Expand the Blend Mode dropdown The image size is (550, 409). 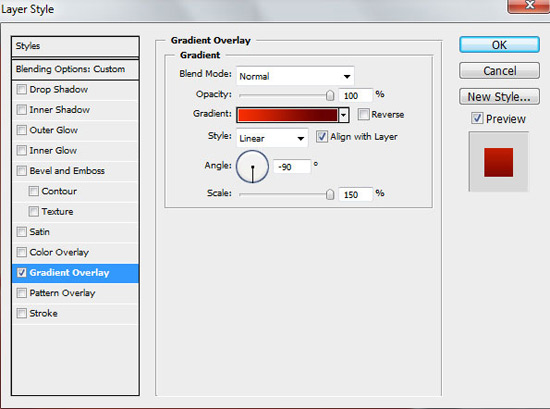click(x=295, y=76)
